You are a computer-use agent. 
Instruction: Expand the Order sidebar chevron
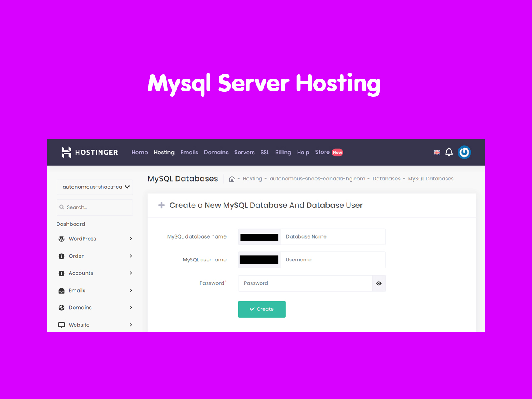pyautogui.click(x=131, y=256)
